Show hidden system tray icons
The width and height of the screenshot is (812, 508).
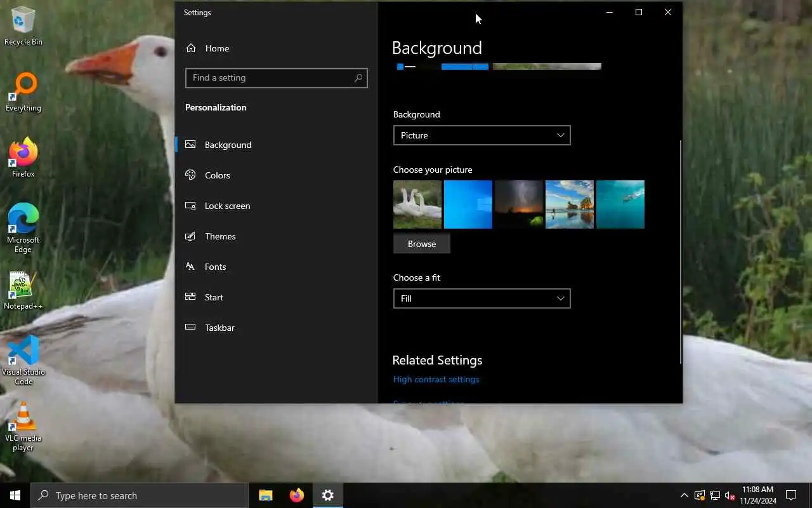point(684,495)
